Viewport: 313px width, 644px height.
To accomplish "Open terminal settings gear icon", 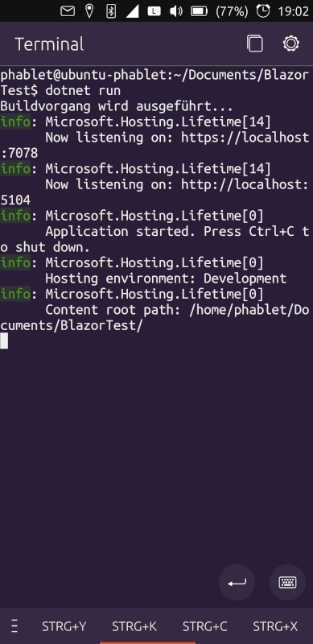I will pos(290,43).
